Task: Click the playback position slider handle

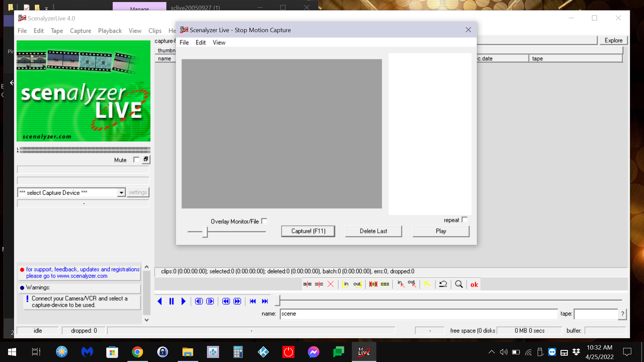Action: 278,301
